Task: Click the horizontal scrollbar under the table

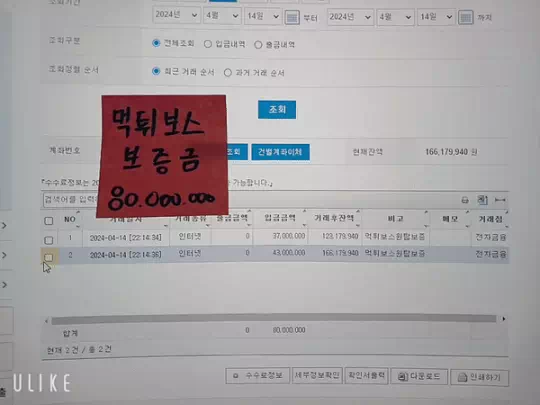Action: click(x=274, y=319)
